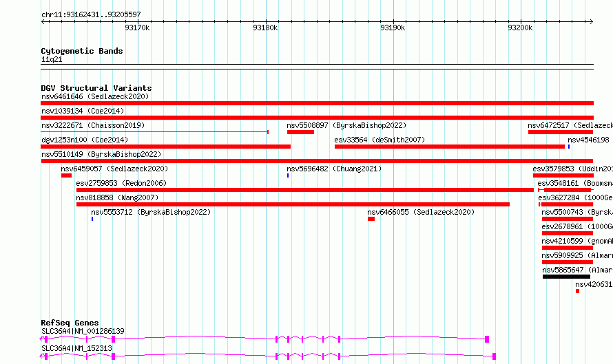The height and width of the screenshot is (364, 613).
Task: Open the SLC36A4|NM_152313 transcript label
Action: tap(76, 348)
